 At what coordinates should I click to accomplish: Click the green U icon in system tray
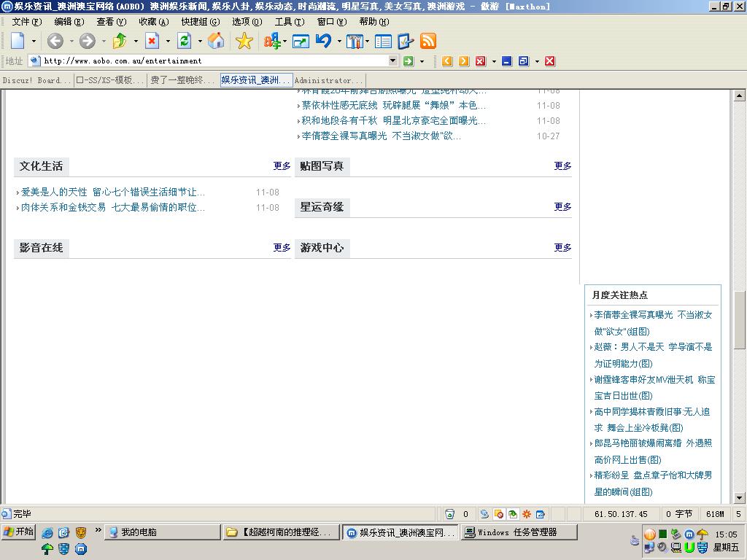tap(689, 548)
